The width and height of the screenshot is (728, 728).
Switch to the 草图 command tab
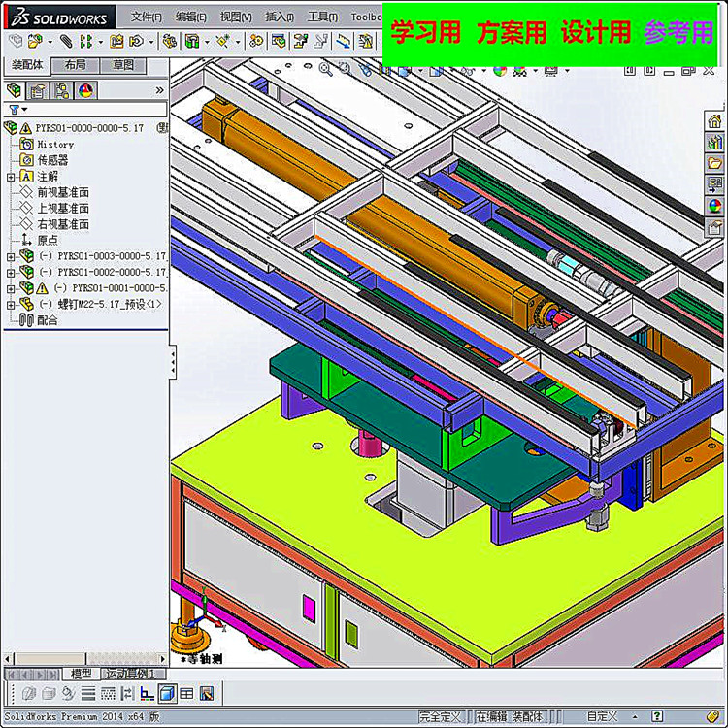pyautogui.click(x=123, y=65)
